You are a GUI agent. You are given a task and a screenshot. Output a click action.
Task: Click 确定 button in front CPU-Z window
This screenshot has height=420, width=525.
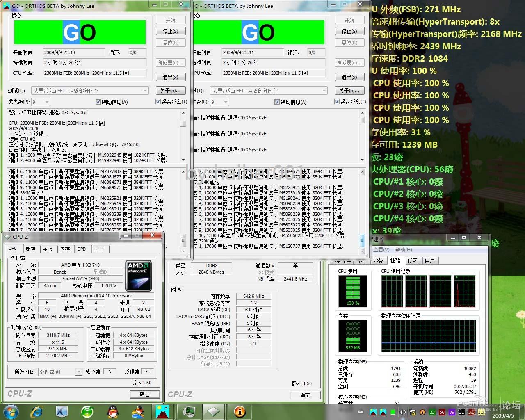click(145, 394)
